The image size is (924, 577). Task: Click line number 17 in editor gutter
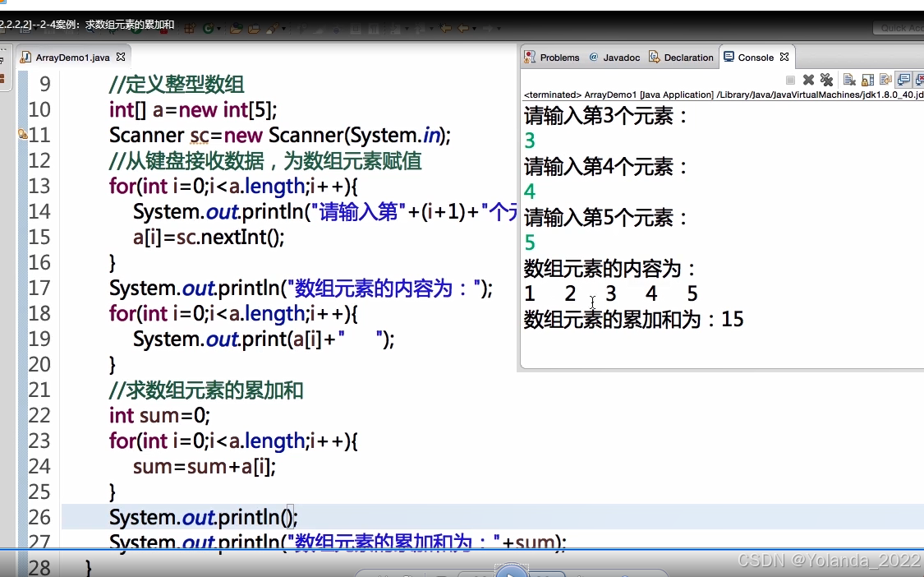pos(39,288)
